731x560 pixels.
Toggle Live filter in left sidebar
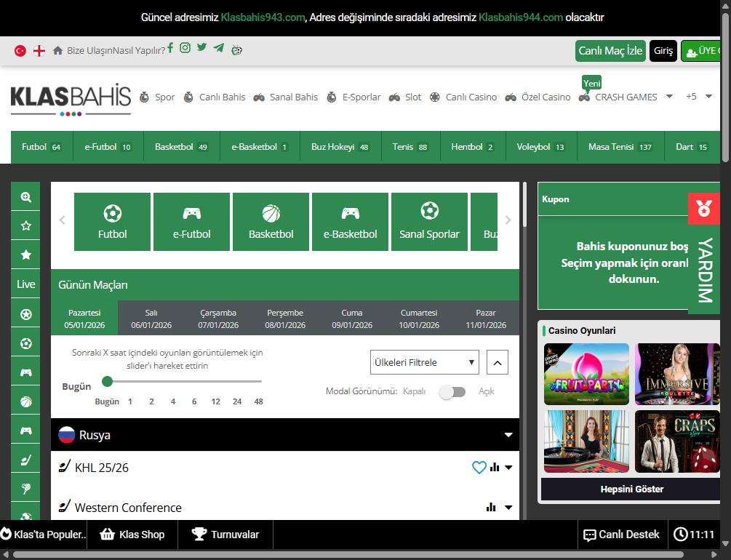point(26,284)
